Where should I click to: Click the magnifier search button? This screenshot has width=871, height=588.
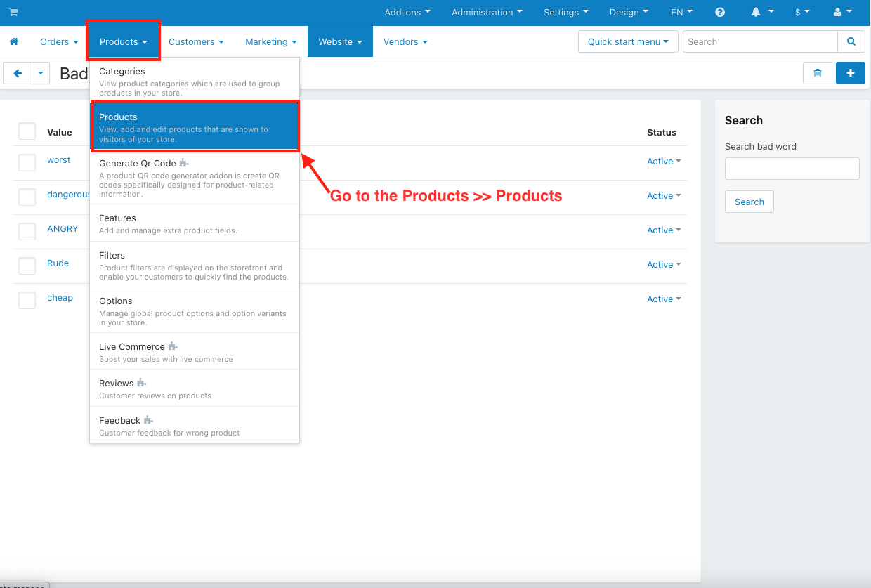[851, 41]
